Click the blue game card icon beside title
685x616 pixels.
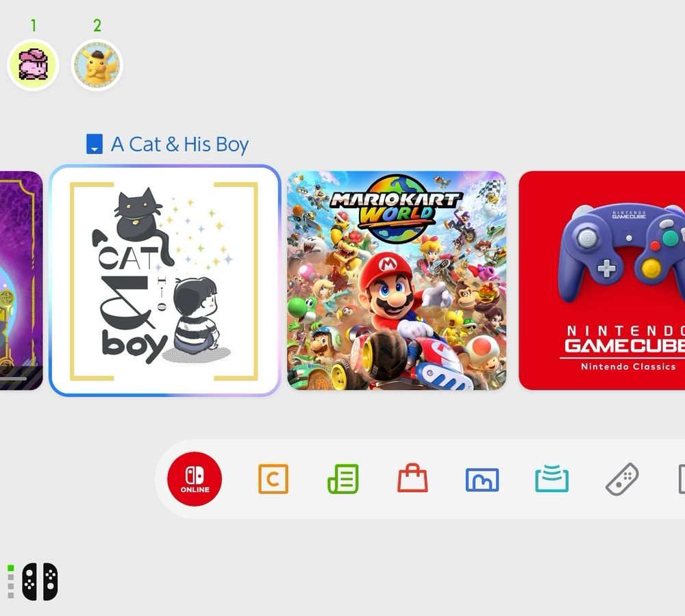pos(95,144)
